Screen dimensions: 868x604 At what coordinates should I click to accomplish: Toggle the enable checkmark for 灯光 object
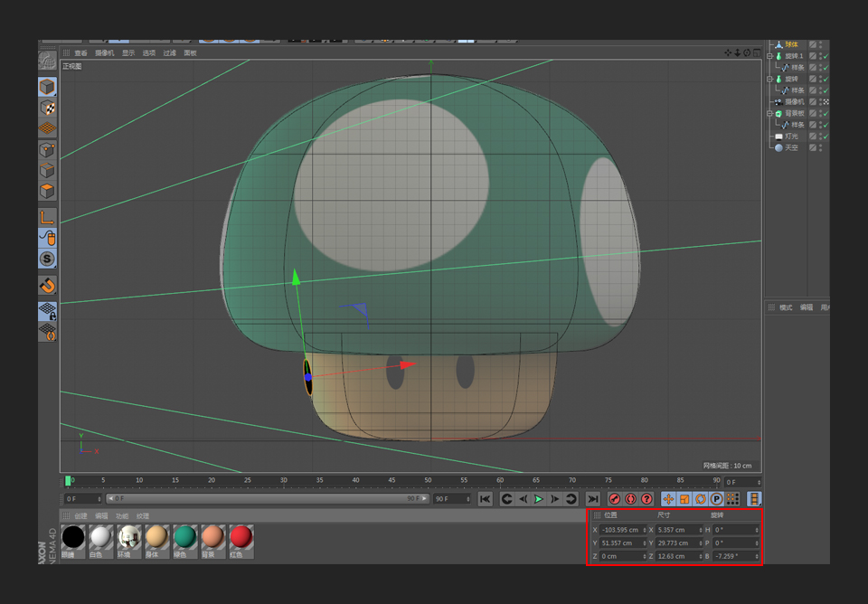point(826,136)
